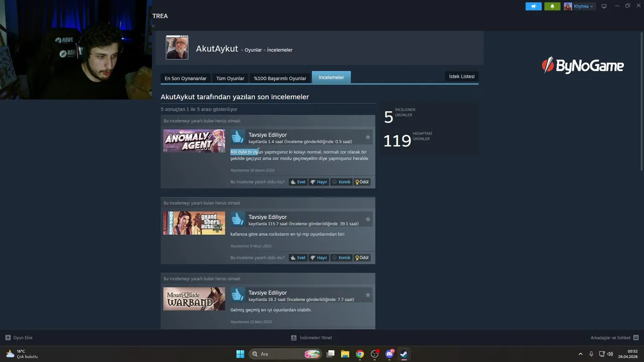
Task: Open Google Chrome from the taskbar
Action: tap(360, 354)
